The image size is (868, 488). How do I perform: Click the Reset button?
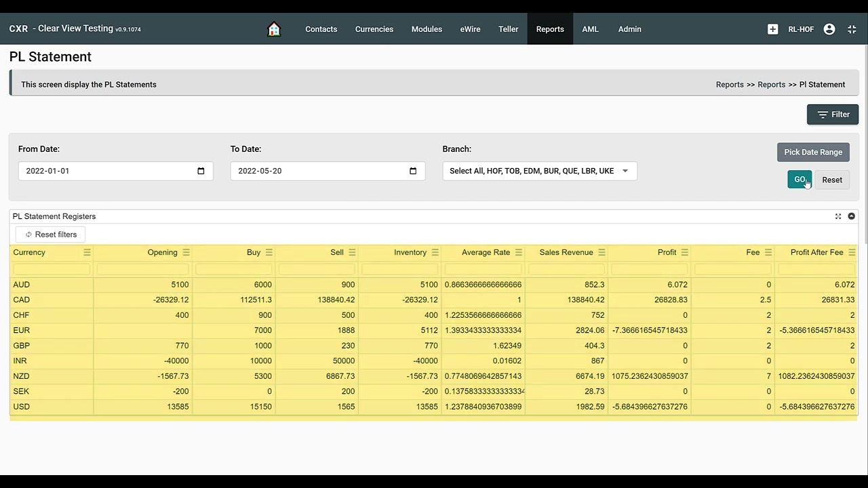(832, 180)
